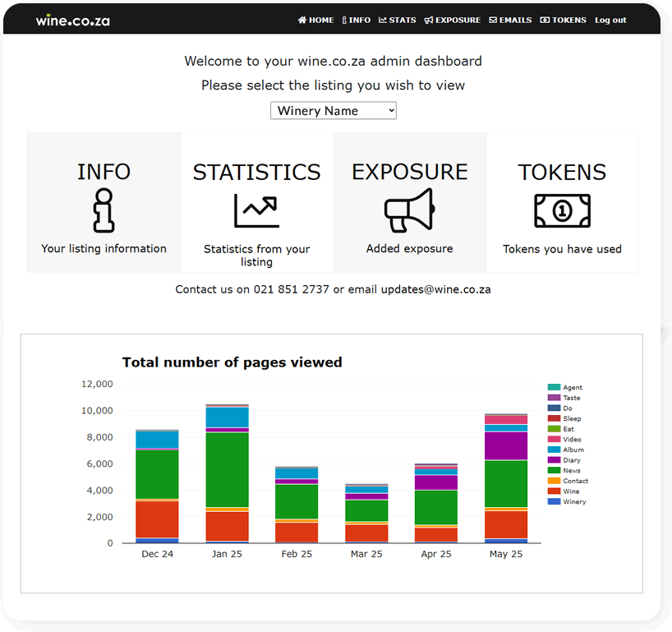Click the May 25 purple Diary bar segment
The width and height of the screenshot is (672, 632).
[505, 445]
